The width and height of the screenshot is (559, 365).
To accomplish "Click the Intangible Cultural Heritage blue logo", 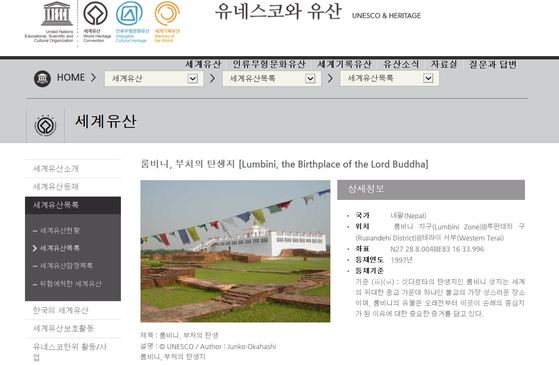I will point(129,14).
